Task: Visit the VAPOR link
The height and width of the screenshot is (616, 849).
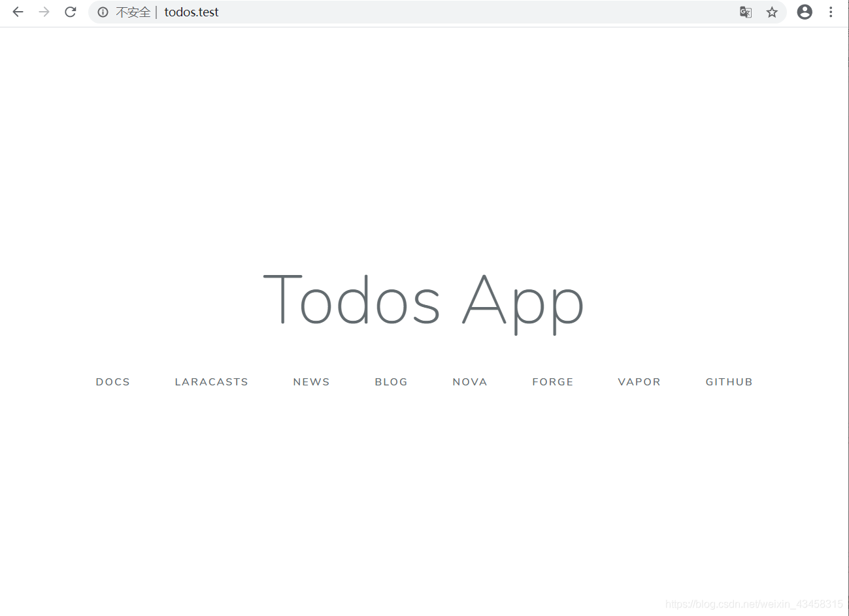Action: 639,382
